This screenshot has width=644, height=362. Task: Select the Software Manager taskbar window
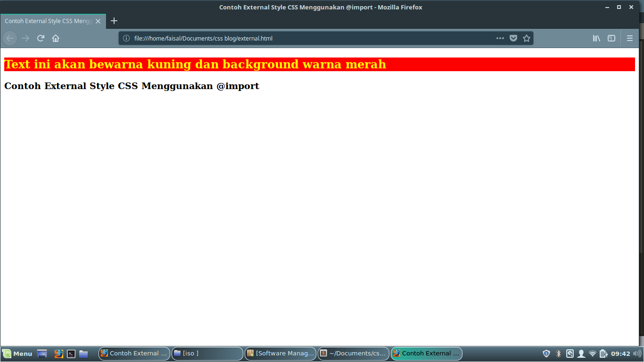281,354
